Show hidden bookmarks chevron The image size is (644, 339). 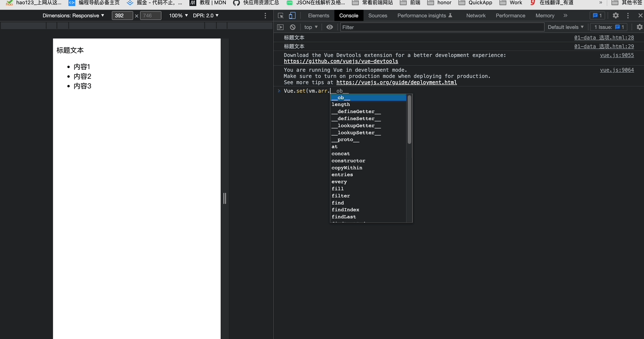click(600, 3)
